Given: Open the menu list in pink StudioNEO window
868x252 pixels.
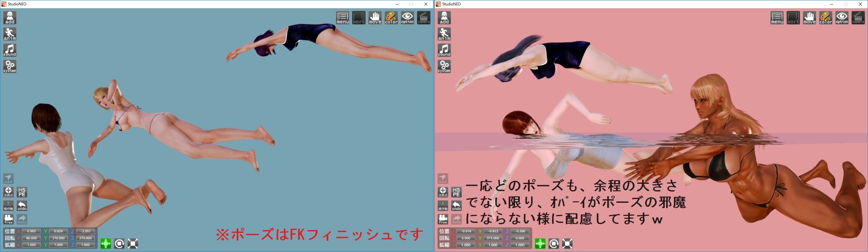Looking at the screenshot, I should coord(777,18).
